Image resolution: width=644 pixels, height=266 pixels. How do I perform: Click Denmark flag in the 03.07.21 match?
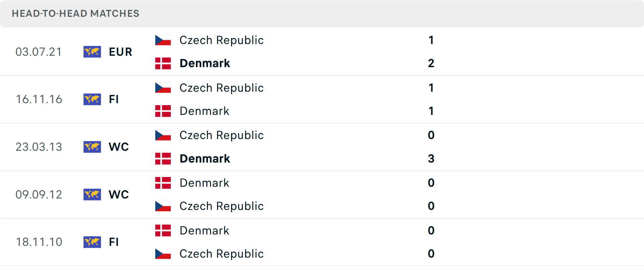[163, 63]
